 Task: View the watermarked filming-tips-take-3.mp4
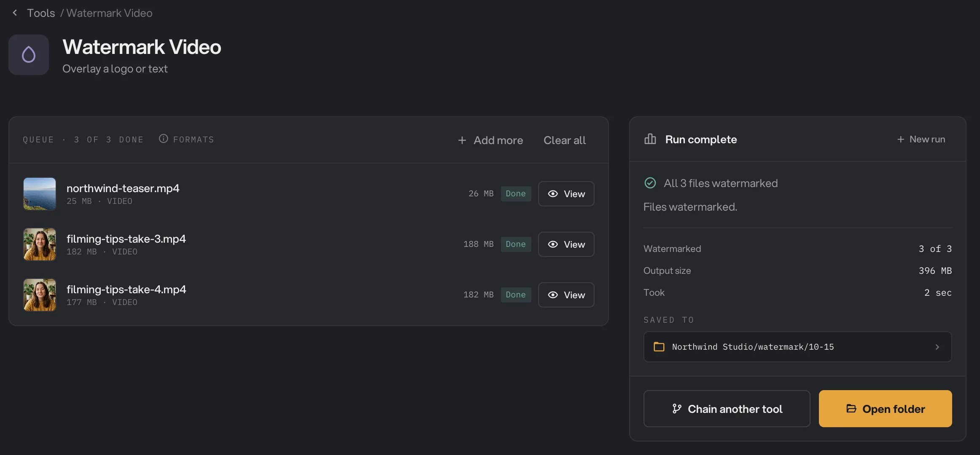tap(566, 244)
